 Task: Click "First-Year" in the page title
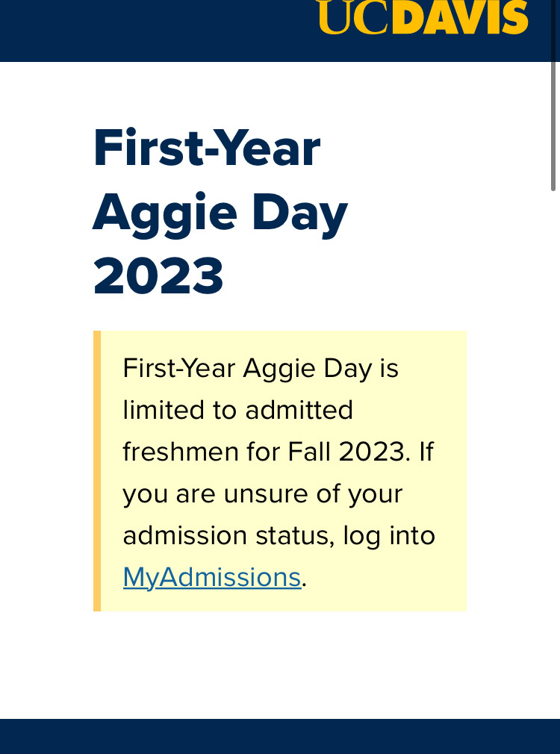tap(207, 148)
